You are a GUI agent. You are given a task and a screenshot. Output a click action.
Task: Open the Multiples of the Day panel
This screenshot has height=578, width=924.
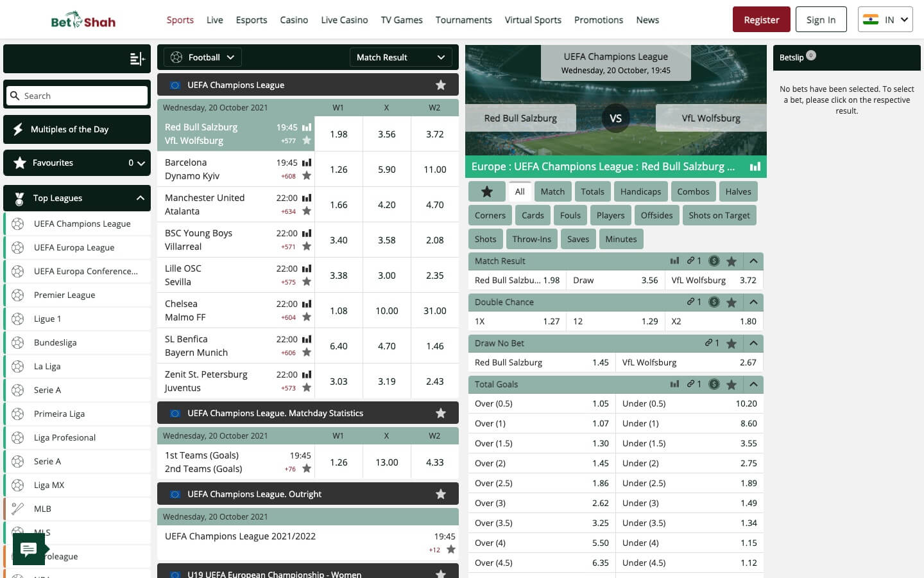click(77, 129)
